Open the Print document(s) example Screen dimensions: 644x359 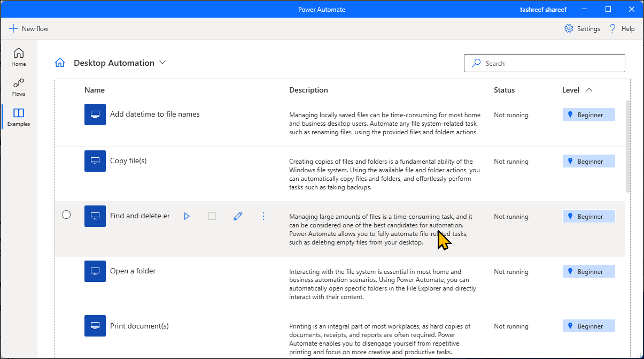pos(139,326)
